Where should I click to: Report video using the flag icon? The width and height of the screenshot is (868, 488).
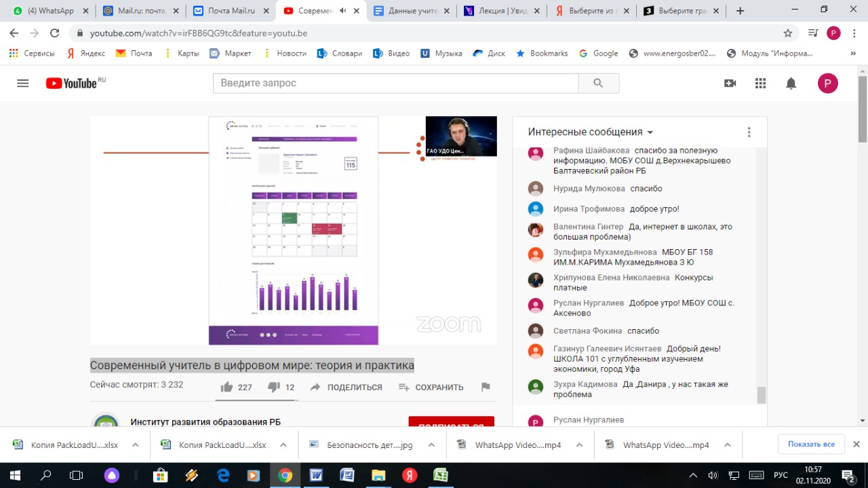[486, 387]
